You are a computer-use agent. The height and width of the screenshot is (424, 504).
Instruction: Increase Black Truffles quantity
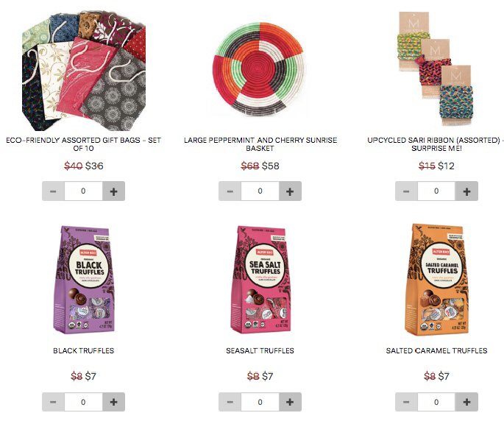coord(113,402)
